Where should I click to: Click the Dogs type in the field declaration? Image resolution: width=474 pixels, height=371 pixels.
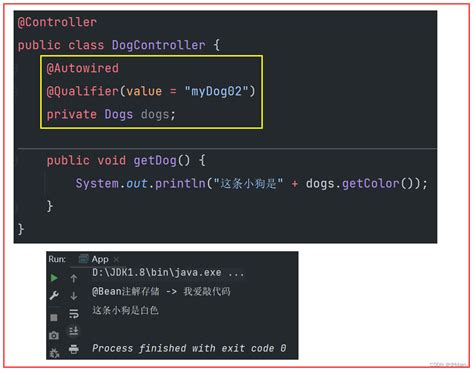tap(119, 114)
